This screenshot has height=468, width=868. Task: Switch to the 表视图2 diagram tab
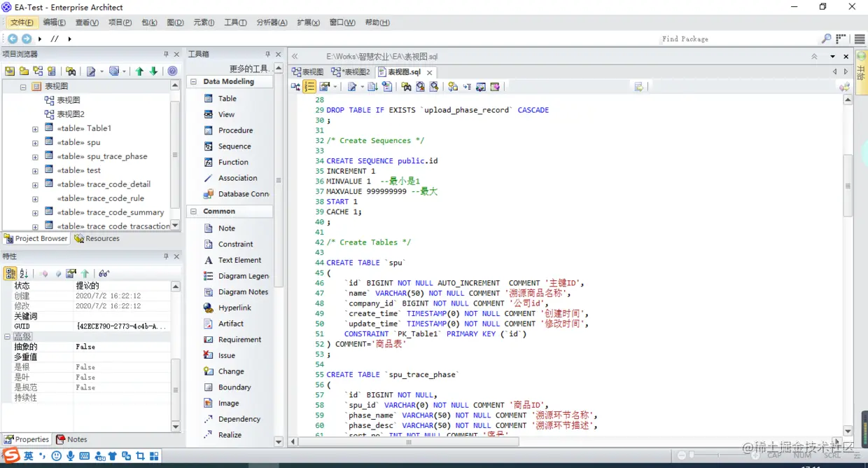point(351,72)
